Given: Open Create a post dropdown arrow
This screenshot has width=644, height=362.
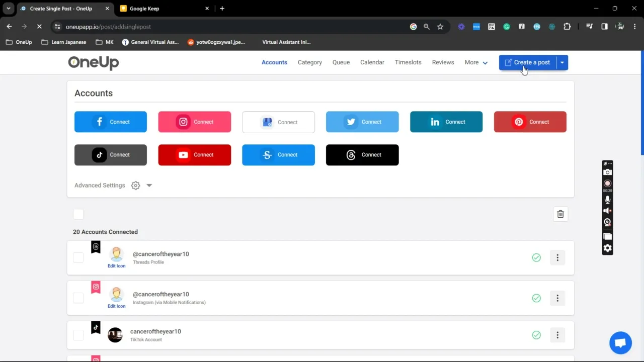Looking at the screenshot, I should [562, 62].
